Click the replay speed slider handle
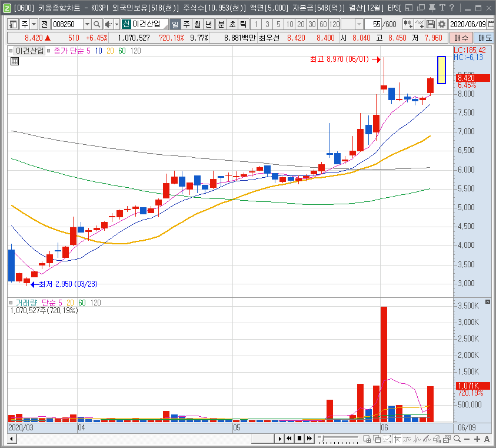The width and height of the screenshot is (496, 448). pos(322,438)
